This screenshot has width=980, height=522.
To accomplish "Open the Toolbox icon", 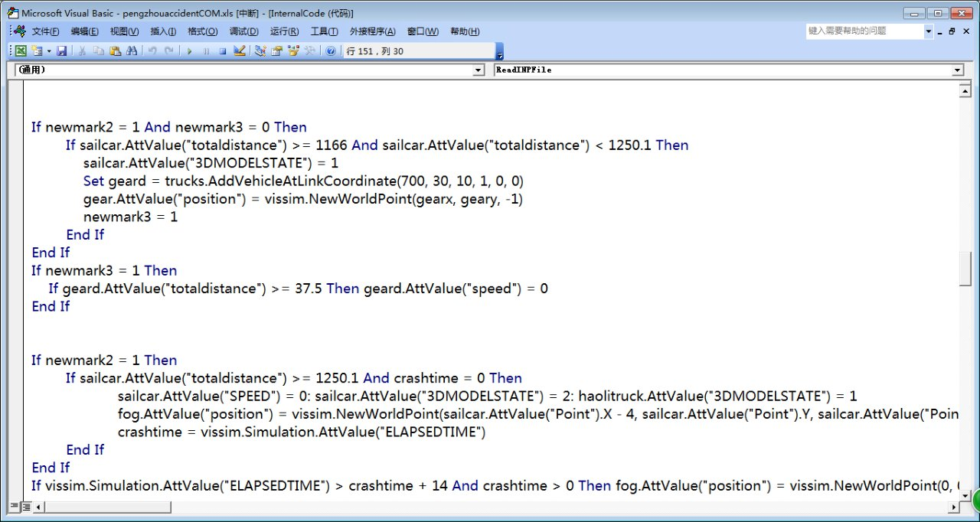I will [x=310, y=51].
